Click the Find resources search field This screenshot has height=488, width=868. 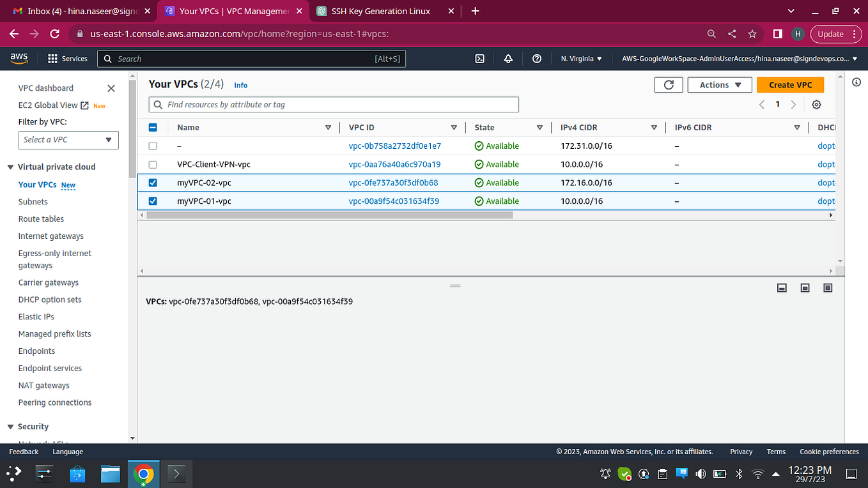click(332, 104)
